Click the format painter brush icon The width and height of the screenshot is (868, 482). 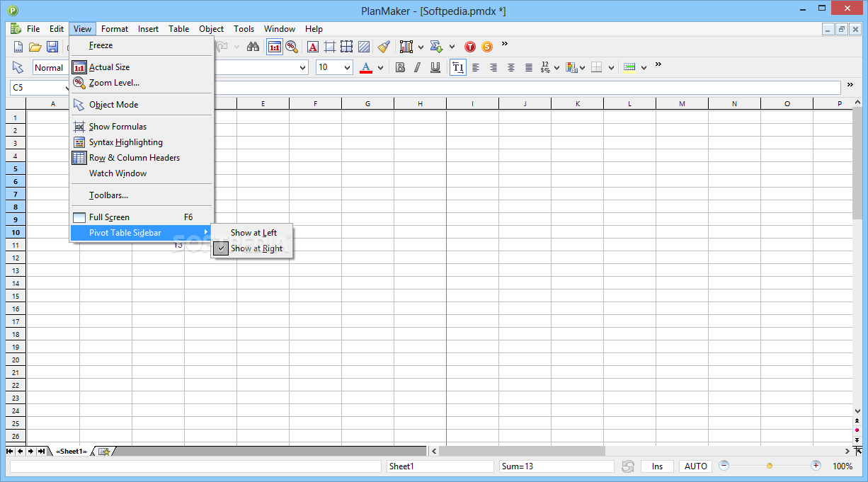click(384, 47)
